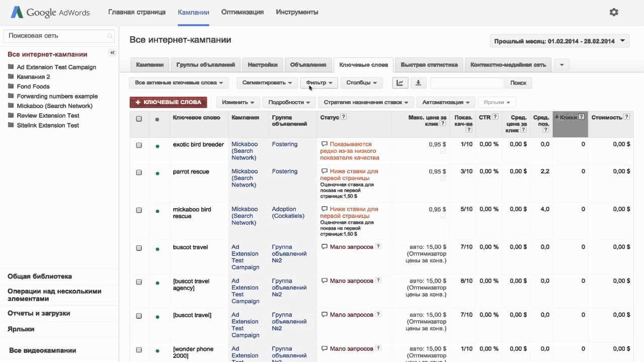Select Sitelink Extension Test in sidebar
The image size is (644, 362).
pyautogui.click(x=48, y=125)
